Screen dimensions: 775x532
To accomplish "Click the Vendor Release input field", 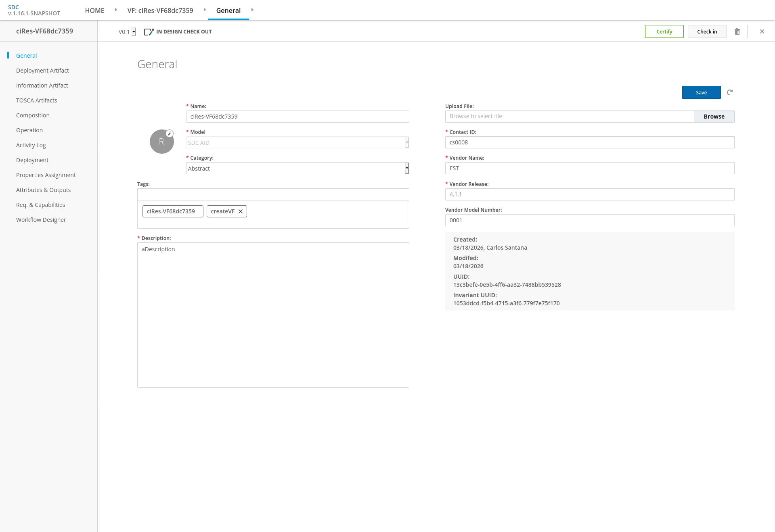I will coord(589,194).
